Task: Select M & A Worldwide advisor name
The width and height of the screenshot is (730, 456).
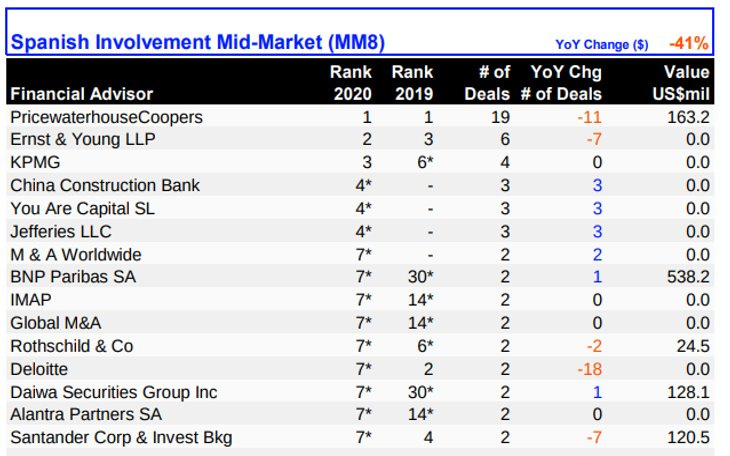Action: tap(76, 255)
